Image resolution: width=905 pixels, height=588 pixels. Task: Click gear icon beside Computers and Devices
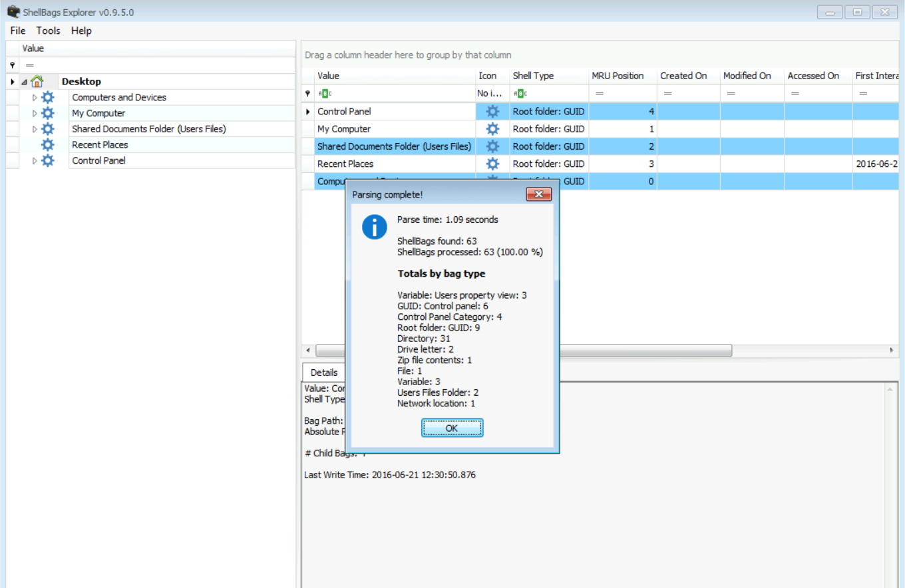pyautogui.click(x=48, y=97)
